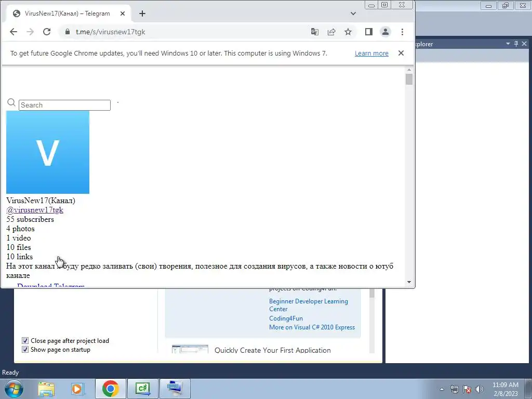This screenshot has height=399, width=532.
Task: Click the Chrome page scroll down arrow
Action: pos(409,282)
